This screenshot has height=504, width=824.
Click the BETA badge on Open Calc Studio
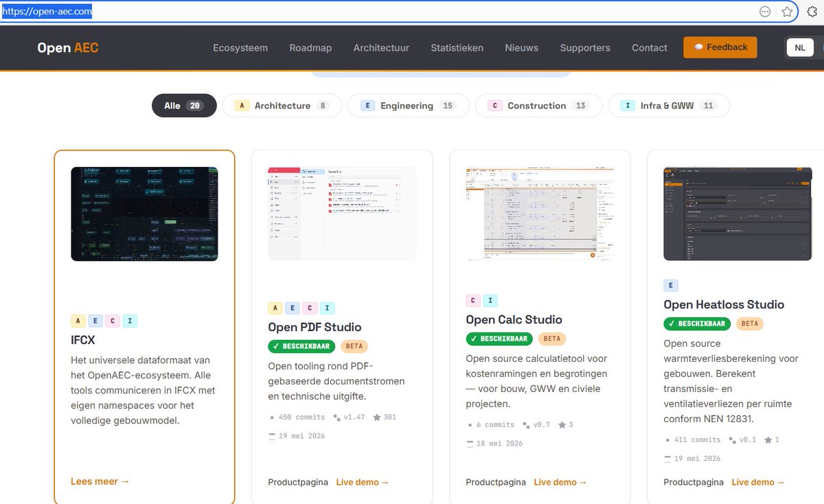552,339
